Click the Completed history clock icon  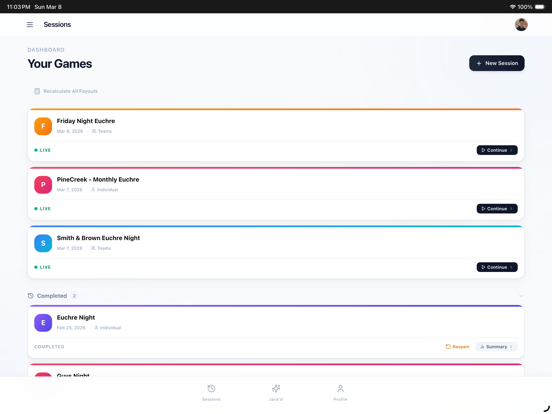coord(31,296)
